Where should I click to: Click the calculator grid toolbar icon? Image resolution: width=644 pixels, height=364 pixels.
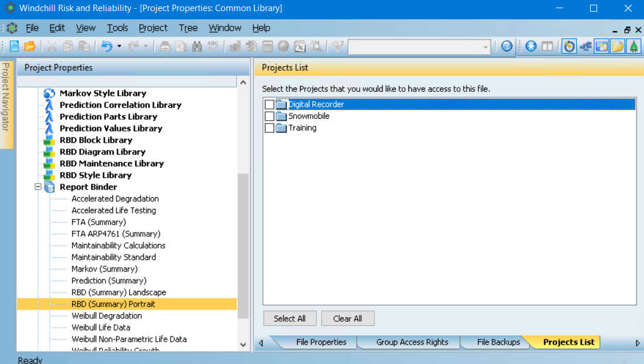tap(267, 46)
